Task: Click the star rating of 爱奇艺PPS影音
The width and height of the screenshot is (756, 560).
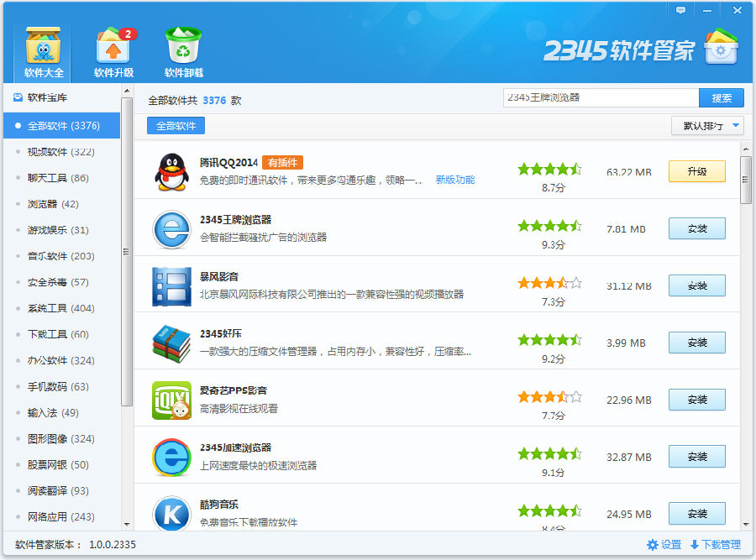Action: point(549,397)
